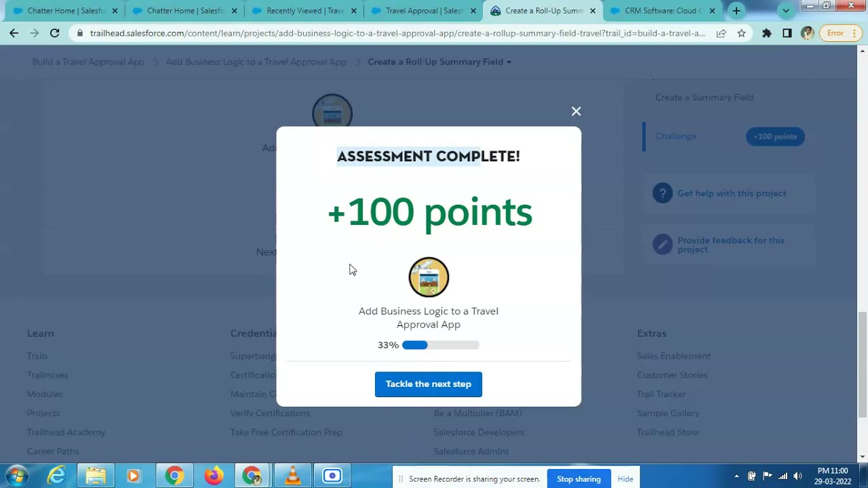Launch Internet Explorer from taskbar
This screenshot has width=868, height=488.
tap(56, 476)
